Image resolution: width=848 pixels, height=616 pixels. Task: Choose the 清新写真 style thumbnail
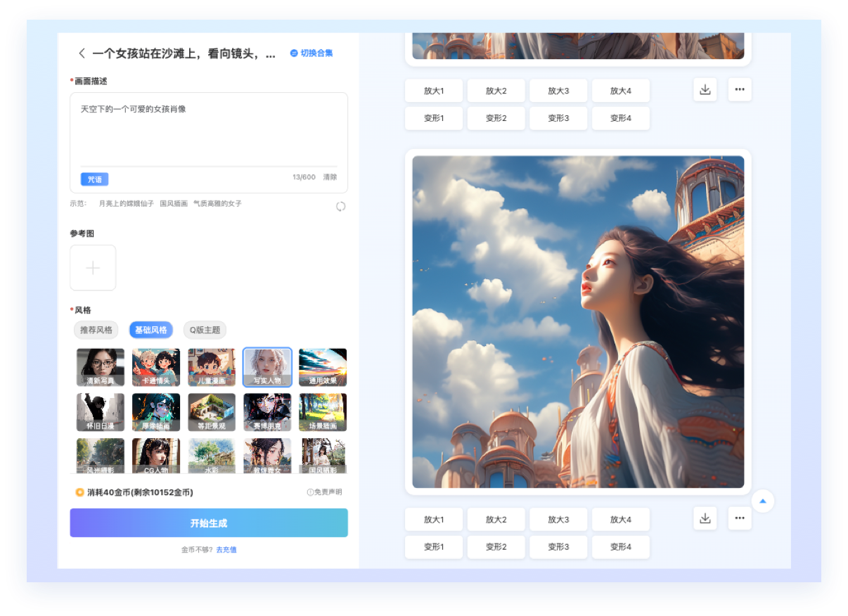pyautogui.click(x=100, y=367)
